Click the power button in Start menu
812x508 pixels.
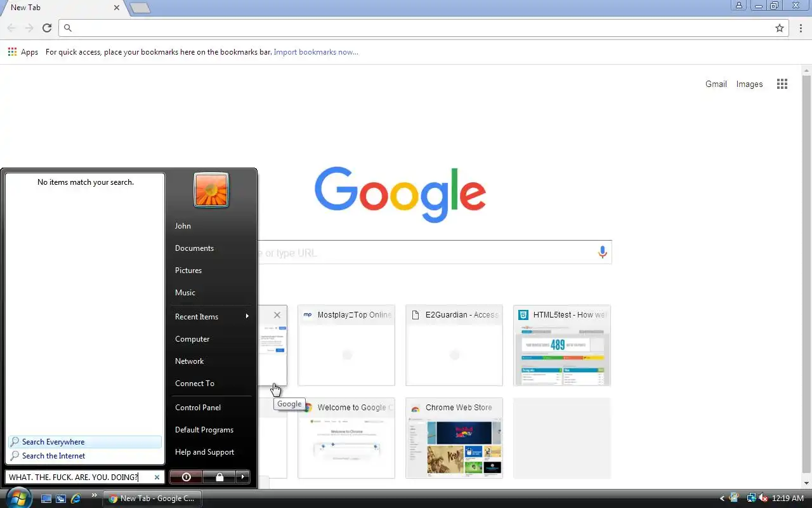tap(186, 477)
